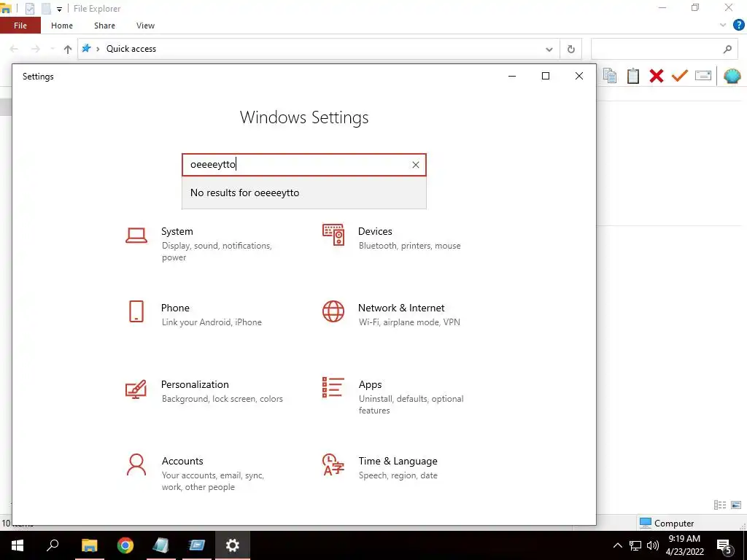Open the Devices keyboard and speaker icon
The width and height of the screenshot is (747, 560).
tap(333, 235)
